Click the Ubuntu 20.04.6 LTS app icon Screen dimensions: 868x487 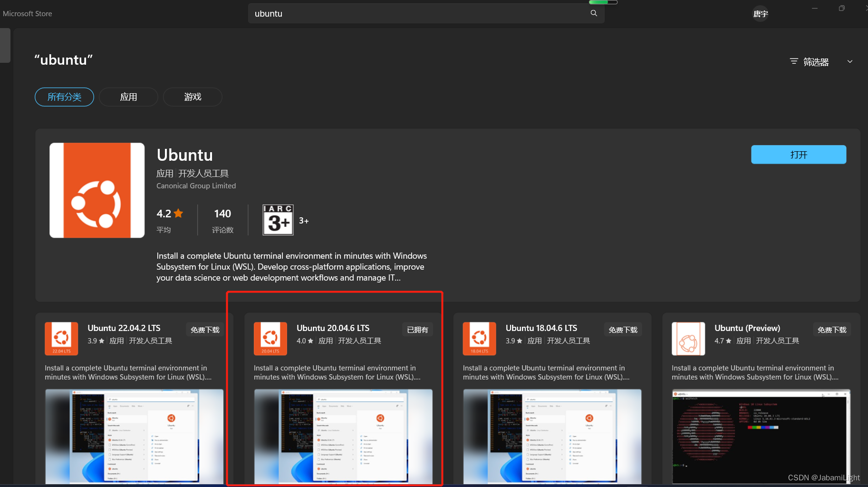pyautogui.click(x=270, y=339)
